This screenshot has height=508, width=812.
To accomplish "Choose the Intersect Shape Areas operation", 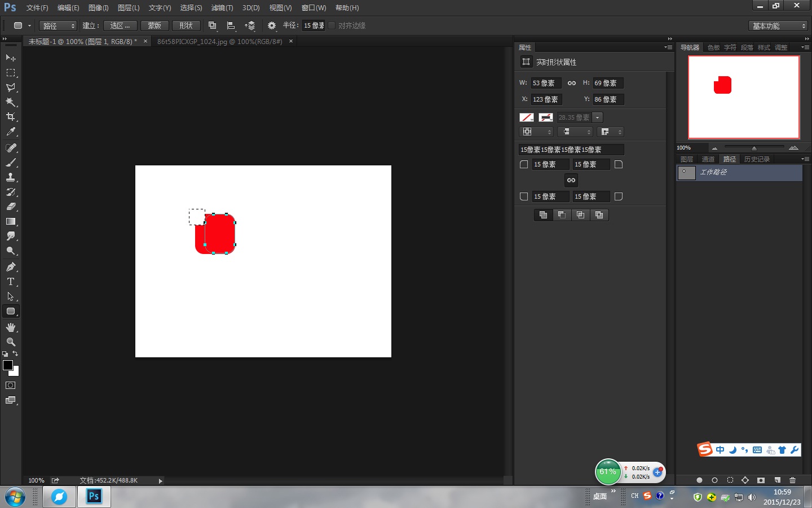I will pyautogui.click(x=580, y=214).
